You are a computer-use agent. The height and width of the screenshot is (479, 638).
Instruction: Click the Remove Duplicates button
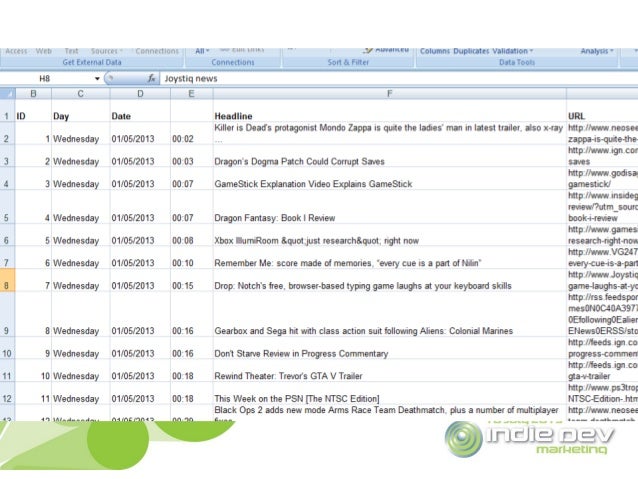[x=471, y=51]
